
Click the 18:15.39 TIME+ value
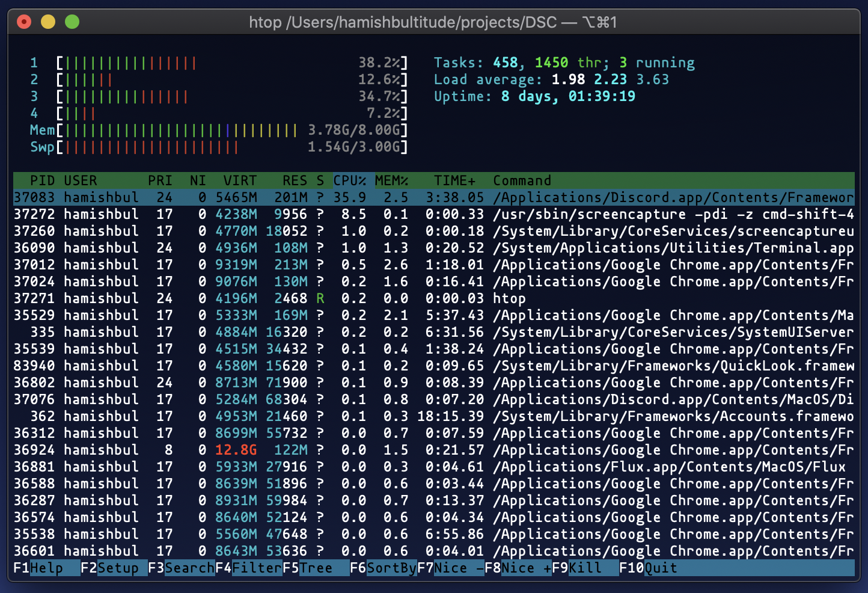(450, 416)
